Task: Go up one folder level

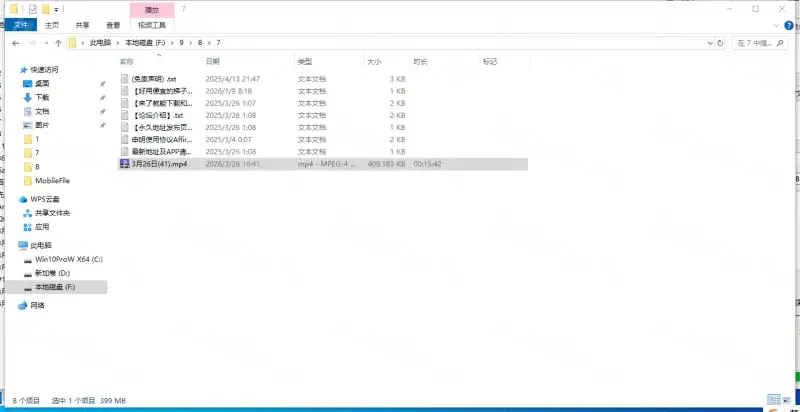Action: [x=58, y=43]
